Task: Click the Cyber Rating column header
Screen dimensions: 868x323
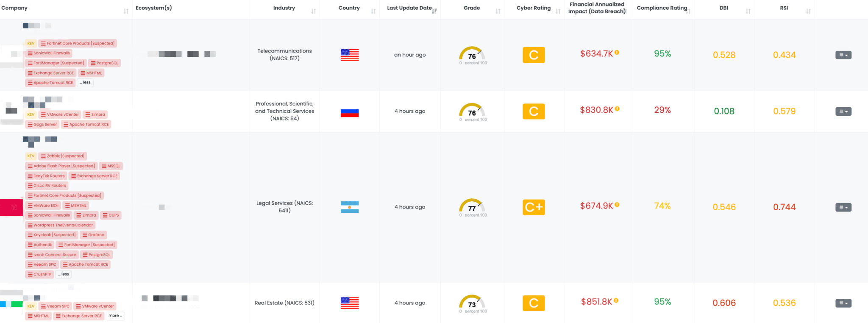Action: (x=533, y=8)
